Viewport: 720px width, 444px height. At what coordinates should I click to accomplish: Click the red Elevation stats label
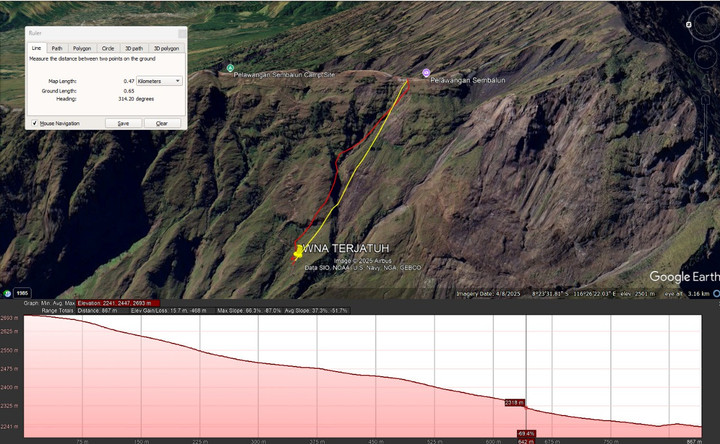(116, 302)
